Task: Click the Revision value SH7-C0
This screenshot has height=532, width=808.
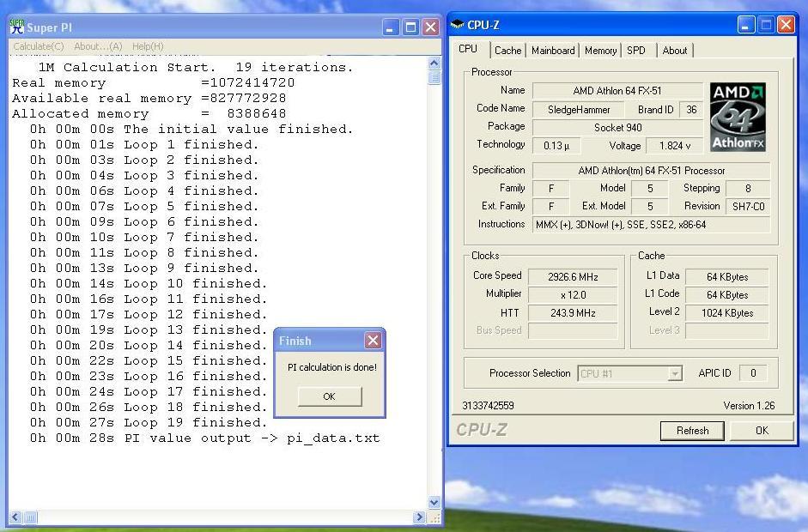Action: pyautogui.click(x=748, y=207)
